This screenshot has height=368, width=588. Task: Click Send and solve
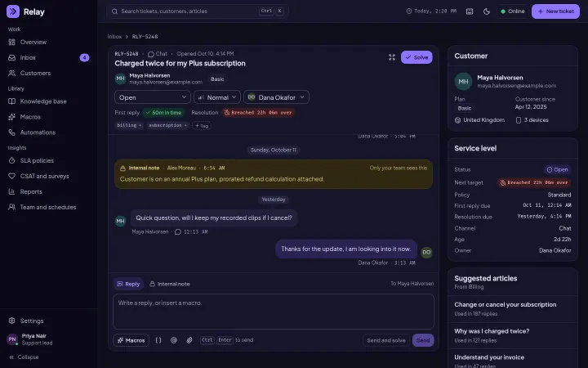385,340
